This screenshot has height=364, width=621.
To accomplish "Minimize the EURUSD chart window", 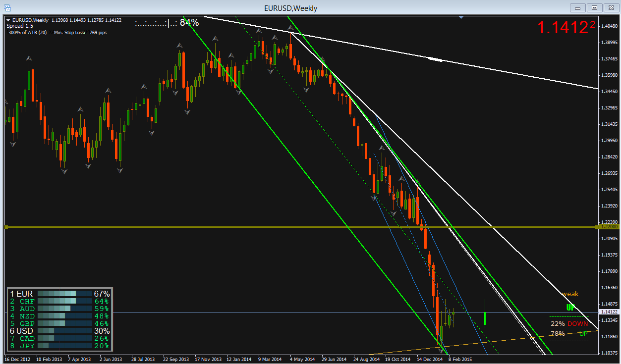I will click(x=578, y=7).
